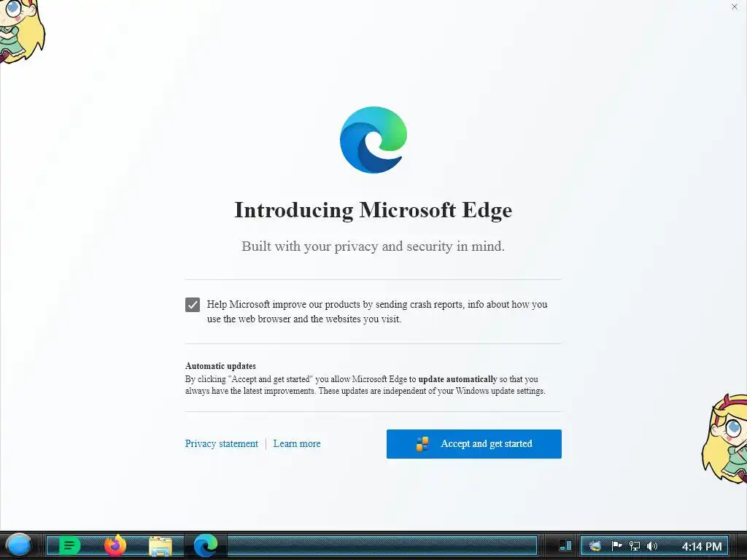
Task: Click the 'Automatic updates' heading text
Action: [220, 366]
